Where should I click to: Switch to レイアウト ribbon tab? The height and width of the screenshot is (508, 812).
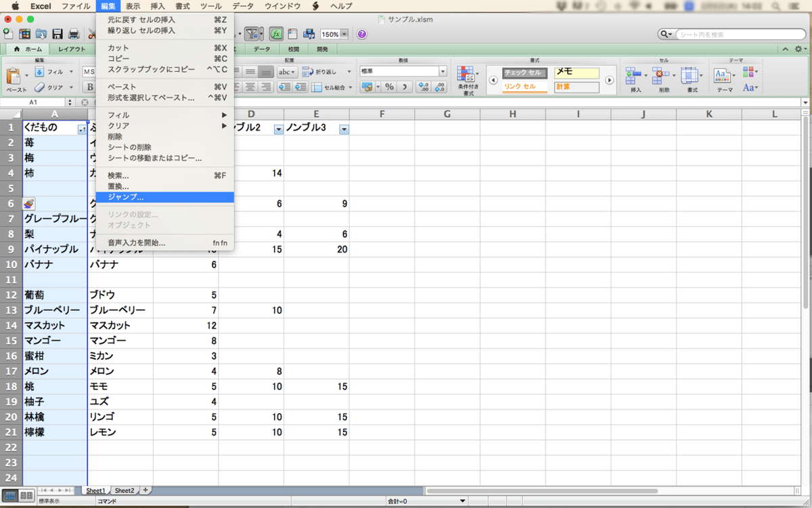click(72, 49)
